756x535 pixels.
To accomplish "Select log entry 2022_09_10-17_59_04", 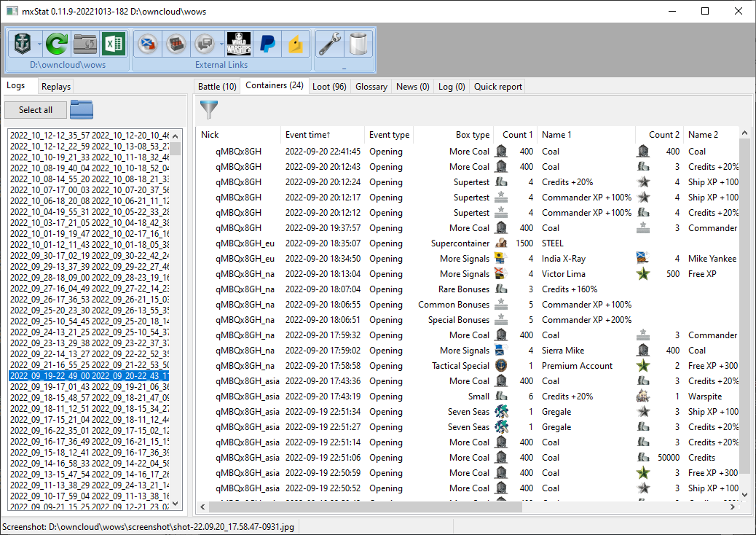I will [89, 496].
